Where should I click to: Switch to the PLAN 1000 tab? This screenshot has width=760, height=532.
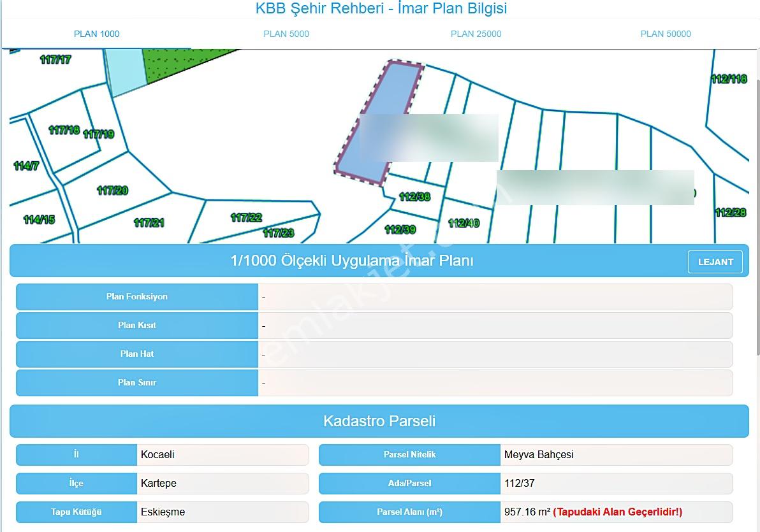(96, 34)
